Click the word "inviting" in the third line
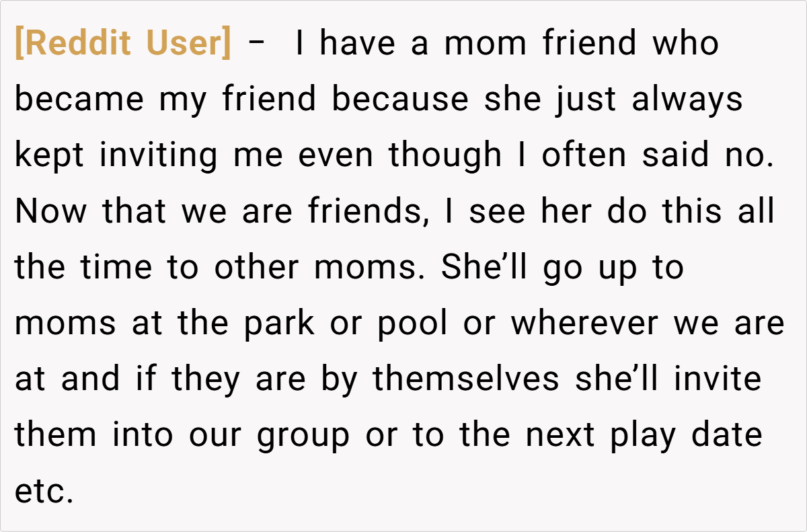807x532 pixels. tap(159, 156)
